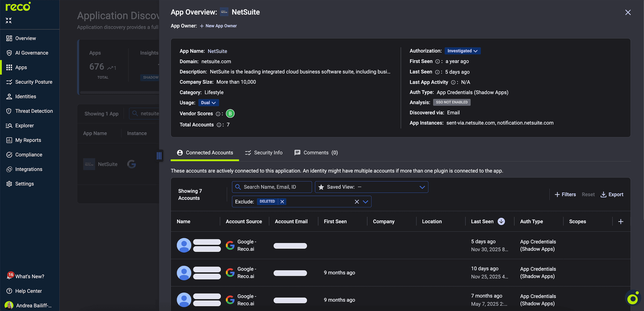Sort by First Seen column
Viewport: 644px width, 311px height.
tap(335, 222)
